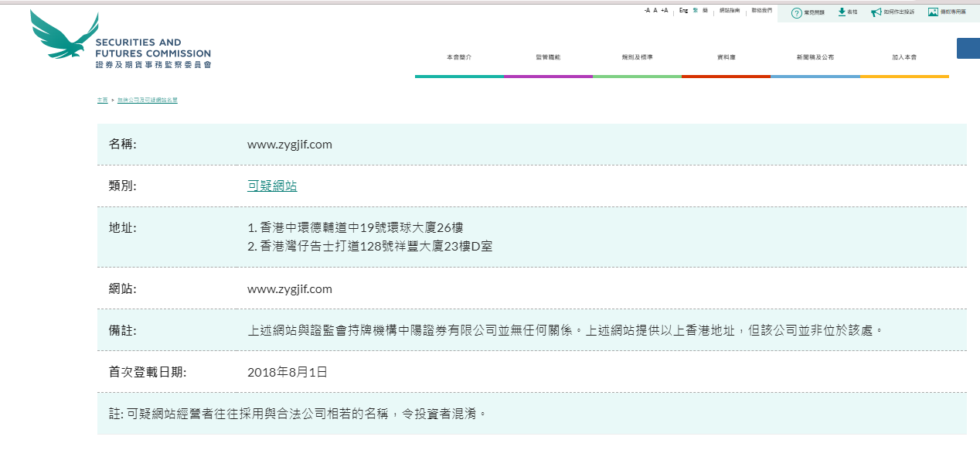Expand the 監管職能 navigation menu
The height and width of the screenshot is (457, 980).
548,58
